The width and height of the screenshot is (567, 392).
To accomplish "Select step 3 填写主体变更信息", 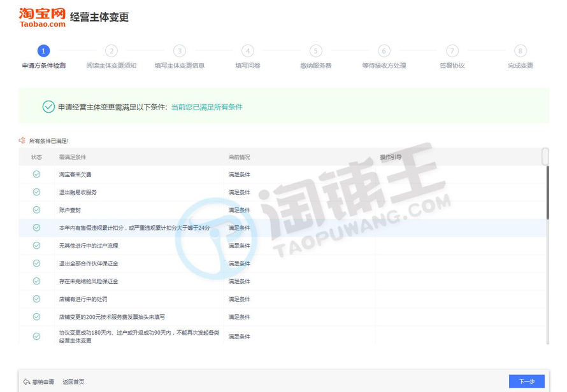I will (180, 51).
